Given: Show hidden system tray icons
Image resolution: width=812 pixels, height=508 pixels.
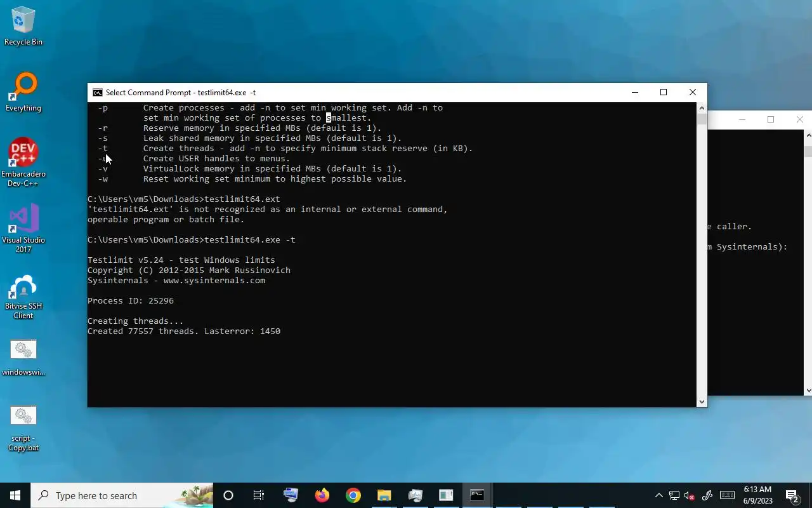Looking at the screenshot, I should [x=658, y=496].
